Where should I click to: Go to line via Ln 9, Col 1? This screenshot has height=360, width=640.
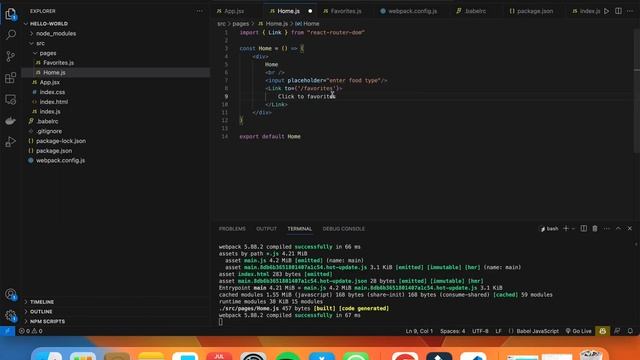(419, 331)
